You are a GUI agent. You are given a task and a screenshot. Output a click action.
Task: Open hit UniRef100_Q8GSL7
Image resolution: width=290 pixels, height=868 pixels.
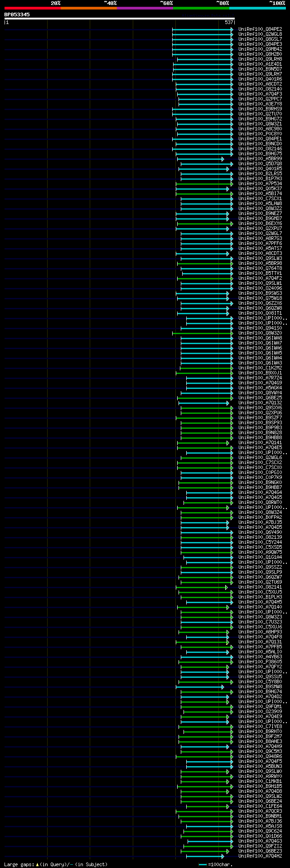click(260, 39)
